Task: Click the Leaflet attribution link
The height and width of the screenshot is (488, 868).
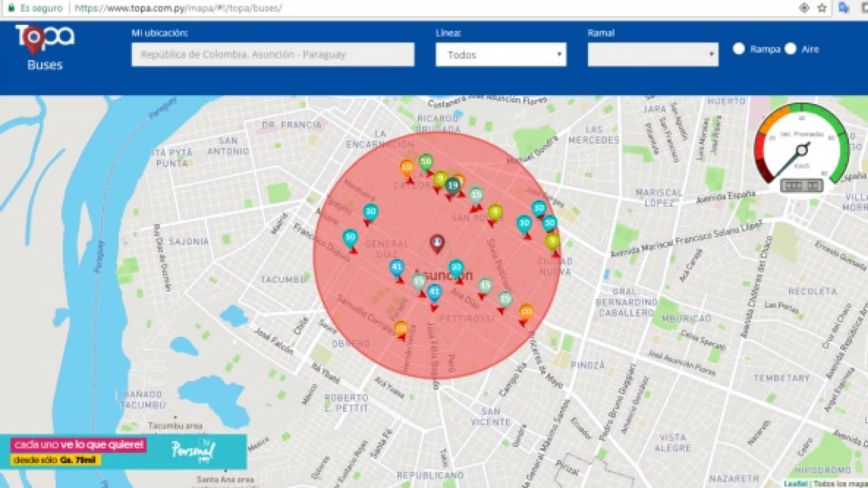Action: point(795,483)
